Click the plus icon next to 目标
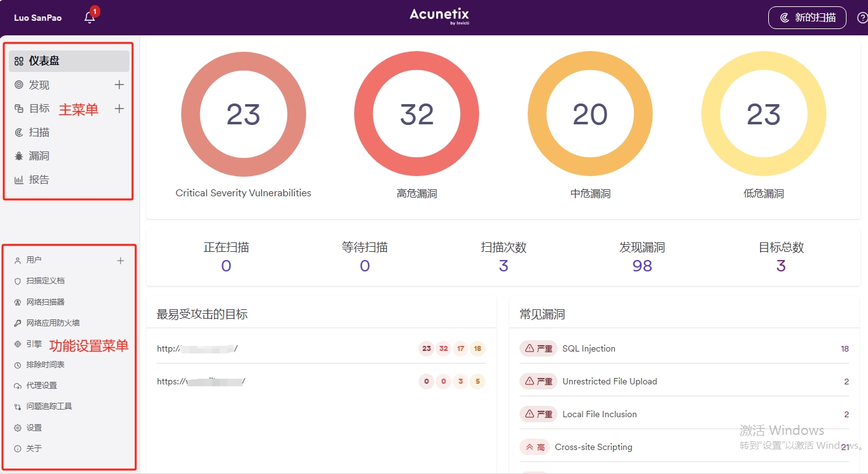 point(119,109)
